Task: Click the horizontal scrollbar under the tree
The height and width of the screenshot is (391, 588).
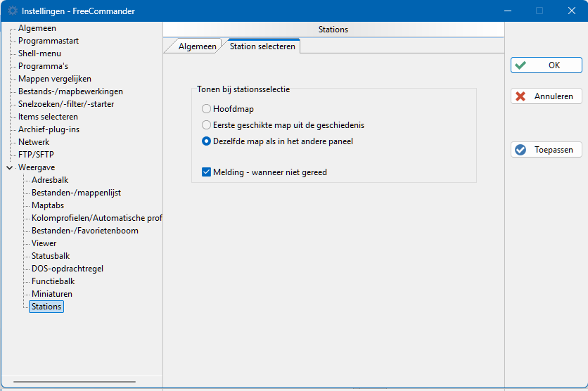Action: [x=75, y=382]
